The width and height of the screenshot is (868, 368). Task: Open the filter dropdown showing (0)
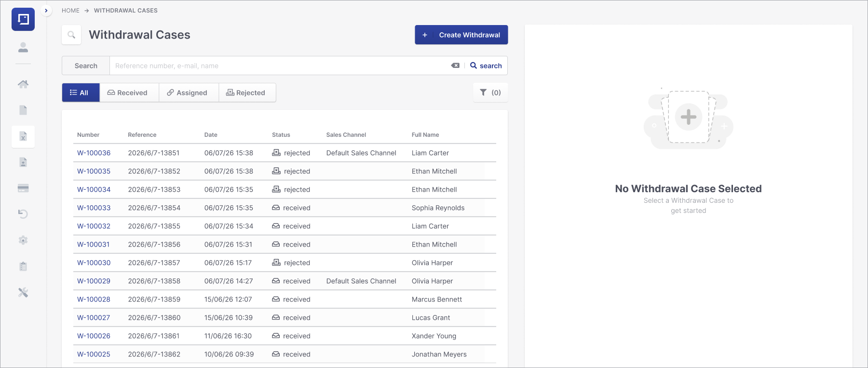click(x=490, y=92)
